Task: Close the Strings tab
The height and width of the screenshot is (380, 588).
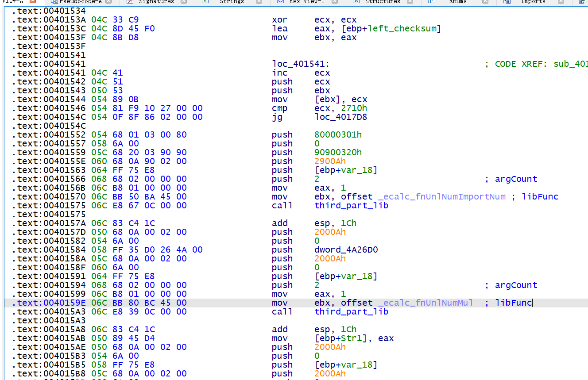Action: (x=259, y=2)
